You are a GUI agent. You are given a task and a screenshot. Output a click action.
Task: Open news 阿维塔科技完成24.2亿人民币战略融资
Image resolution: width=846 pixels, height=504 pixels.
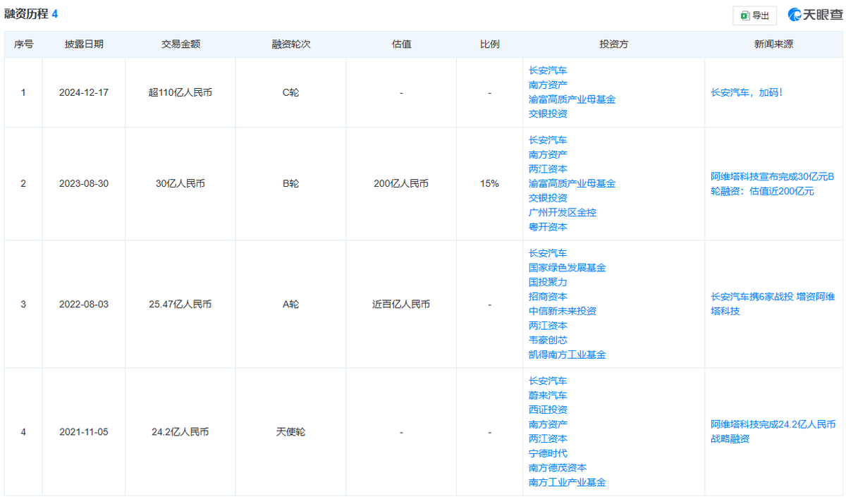point(773,431)
